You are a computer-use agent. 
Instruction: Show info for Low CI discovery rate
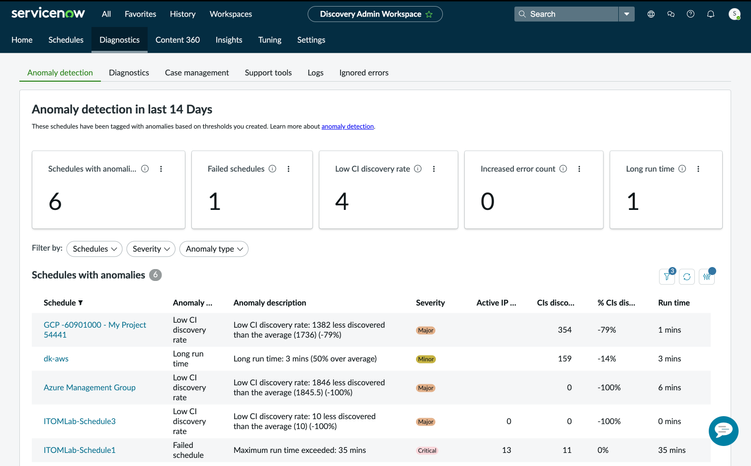[418, 169]
